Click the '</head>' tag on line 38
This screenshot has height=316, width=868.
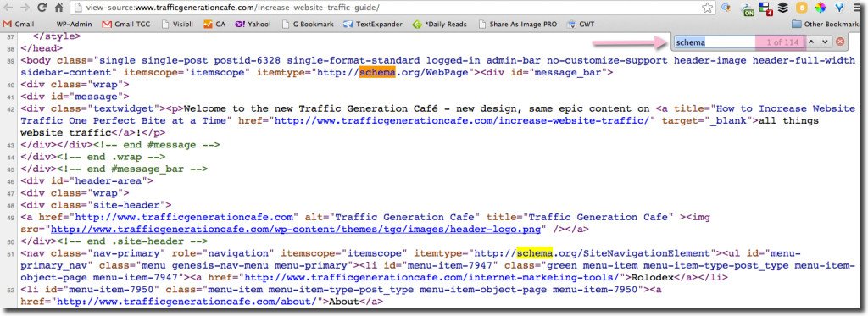(42, 48)
